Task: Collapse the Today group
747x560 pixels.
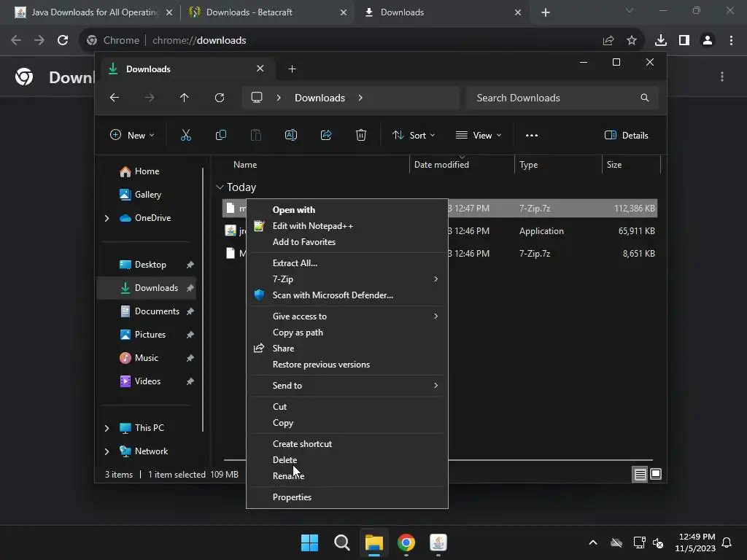Action: (220, 187)
